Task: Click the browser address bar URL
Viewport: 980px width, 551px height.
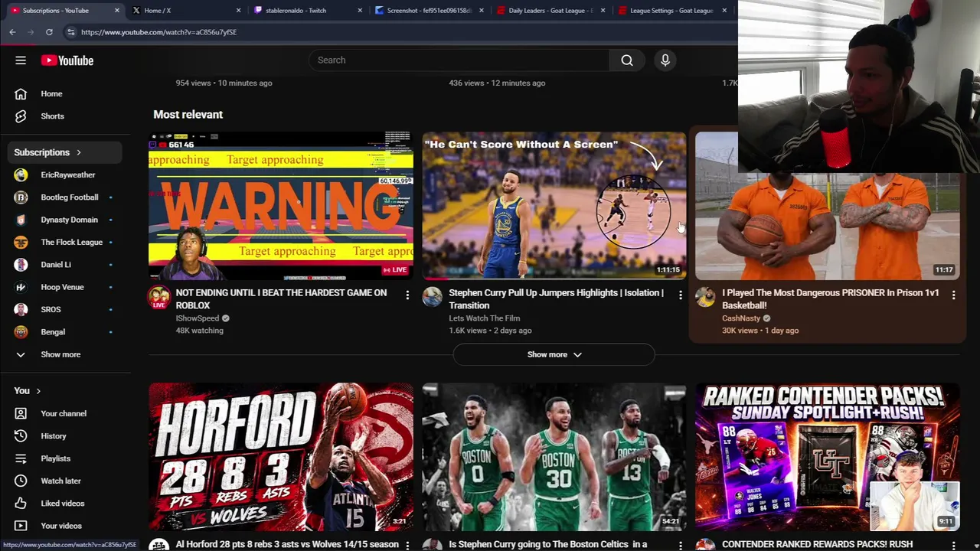Action: click(x=158, y=32)
